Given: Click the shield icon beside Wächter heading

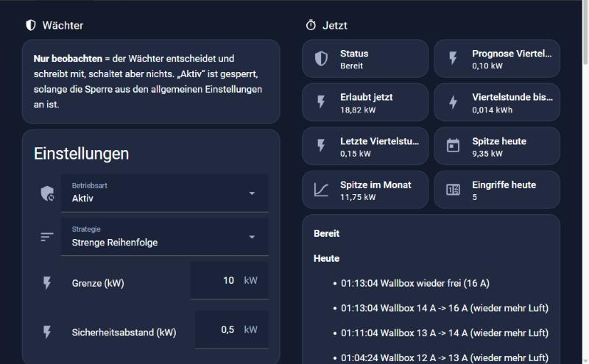Looking at the screenshot, I should (30, 25).
